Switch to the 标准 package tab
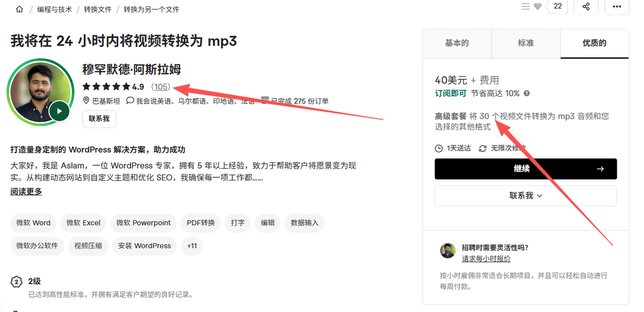The height and width of the screenshot is (312, 644). click(526, 43)
